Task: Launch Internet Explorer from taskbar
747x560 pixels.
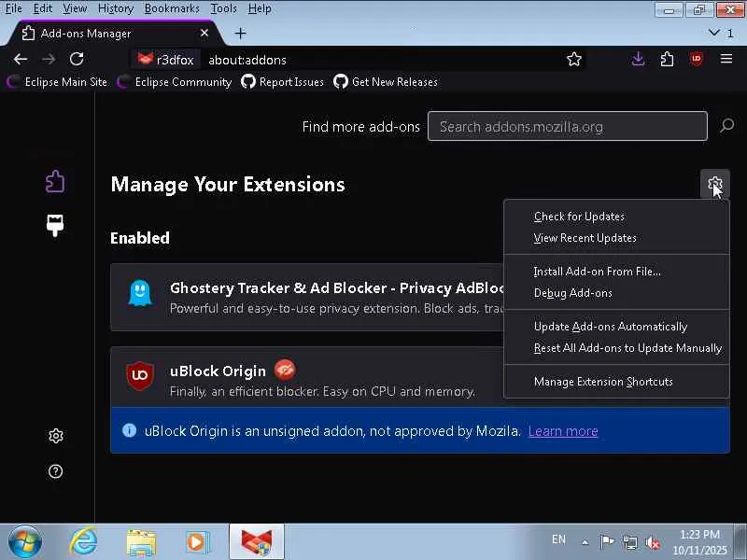Action: point(83,542)
